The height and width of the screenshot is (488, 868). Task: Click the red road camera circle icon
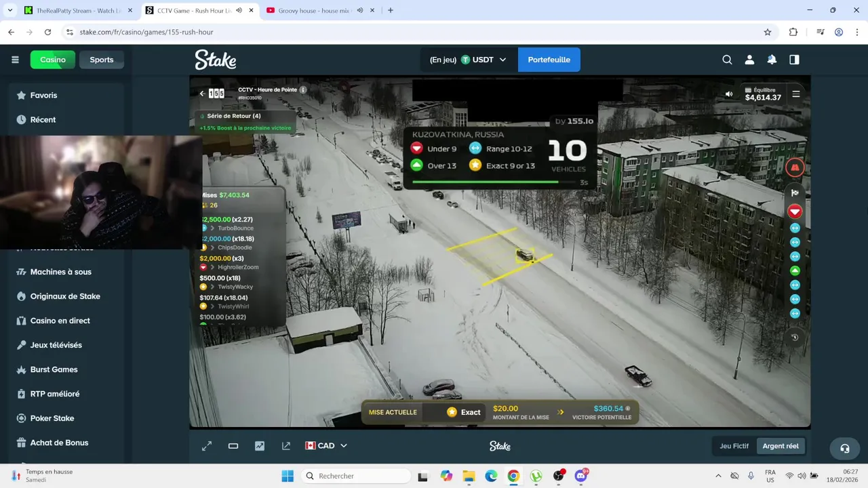pos(795,167)
